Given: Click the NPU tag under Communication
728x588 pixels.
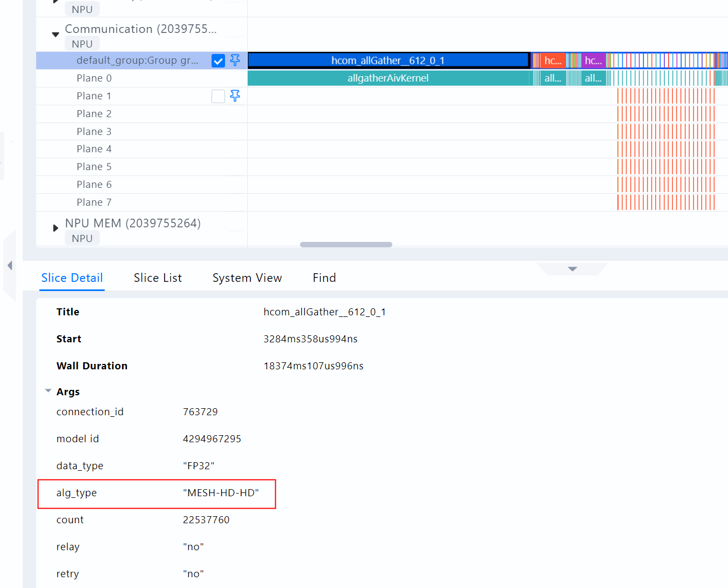Looking at the screenshot, I should (82, 44).
